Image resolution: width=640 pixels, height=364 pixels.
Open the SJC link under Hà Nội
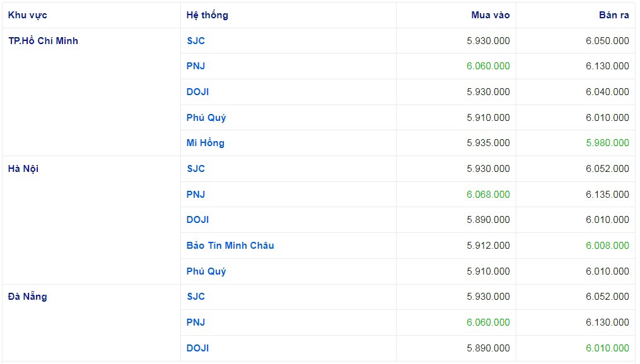pyautogui.click(x=195, y=169)
